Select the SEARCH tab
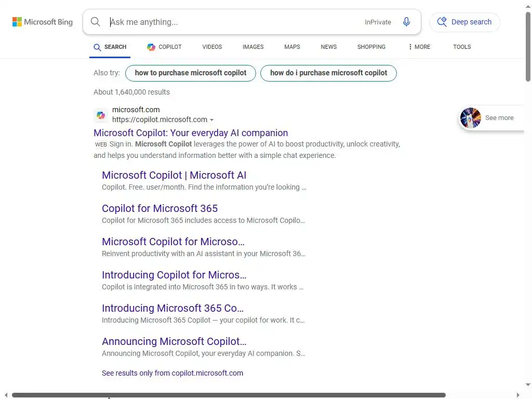The width and height of the screenshot is (532, 399). click(110, 47)
